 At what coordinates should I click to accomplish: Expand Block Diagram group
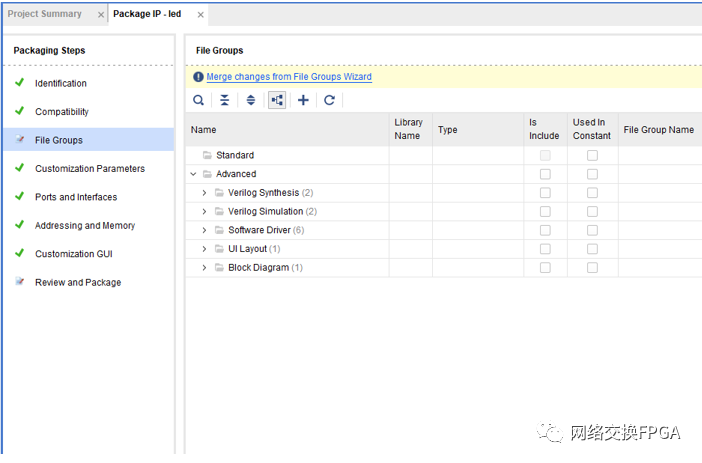204,268
